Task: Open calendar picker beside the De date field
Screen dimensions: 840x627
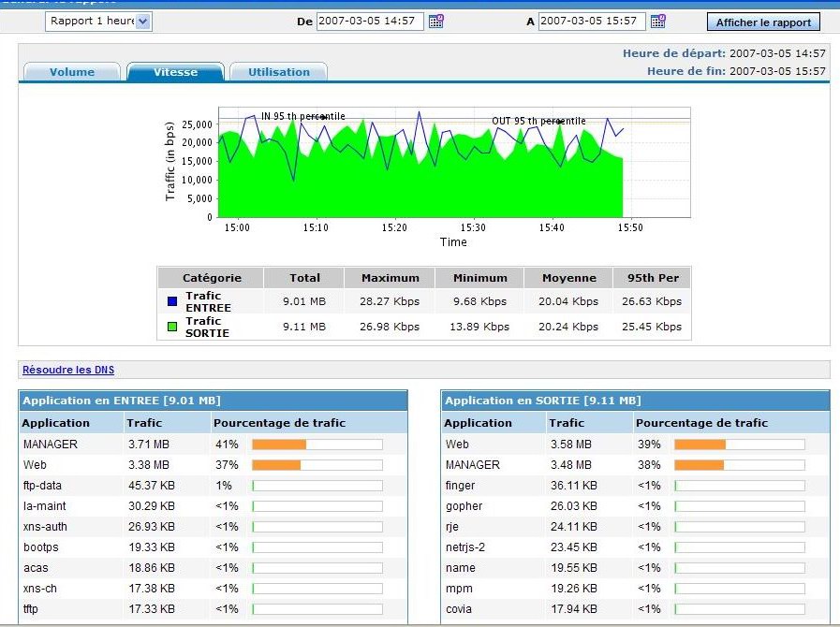Action: coord(436,22)
